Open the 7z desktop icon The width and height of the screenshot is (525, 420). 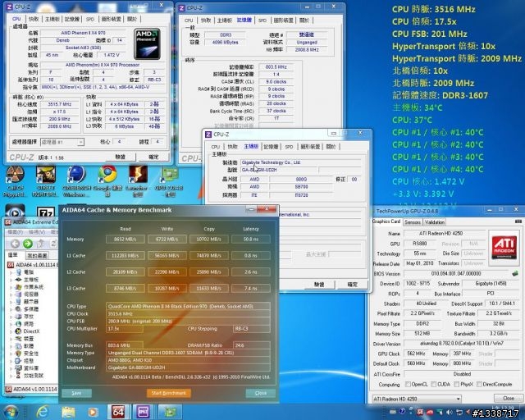tap(46, 212)
